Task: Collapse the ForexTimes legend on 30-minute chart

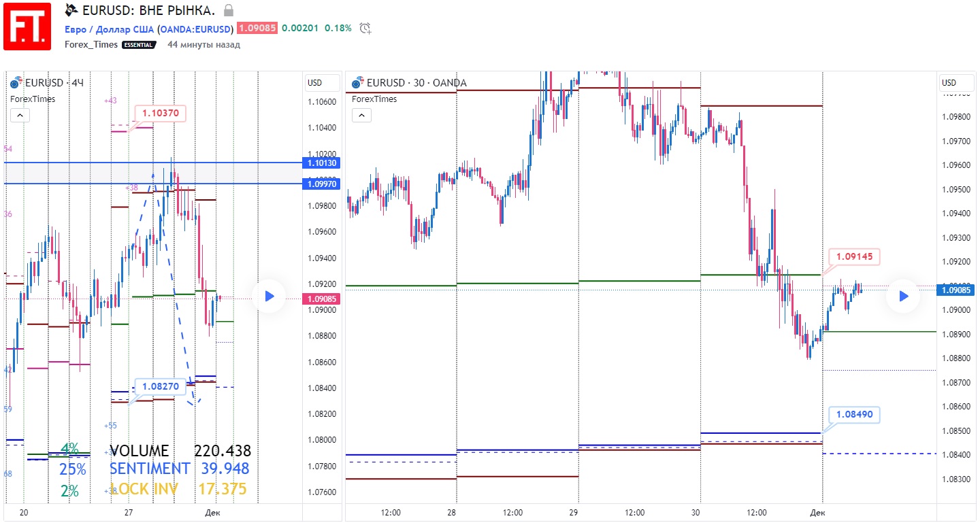Action: 361,116
